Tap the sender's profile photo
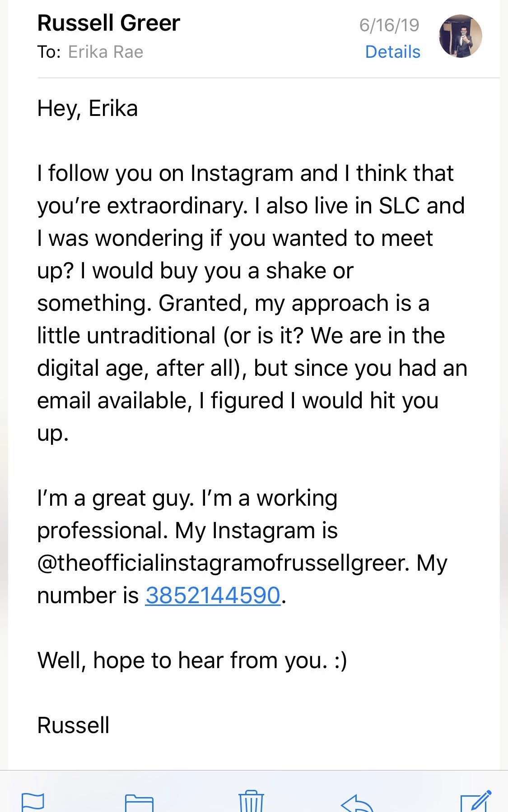 (x=460, y=36)
